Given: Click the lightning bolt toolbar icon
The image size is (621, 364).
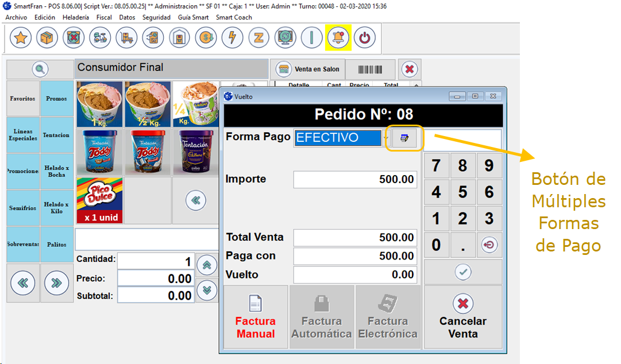Looking at the screenshot, I should point(232,38).
